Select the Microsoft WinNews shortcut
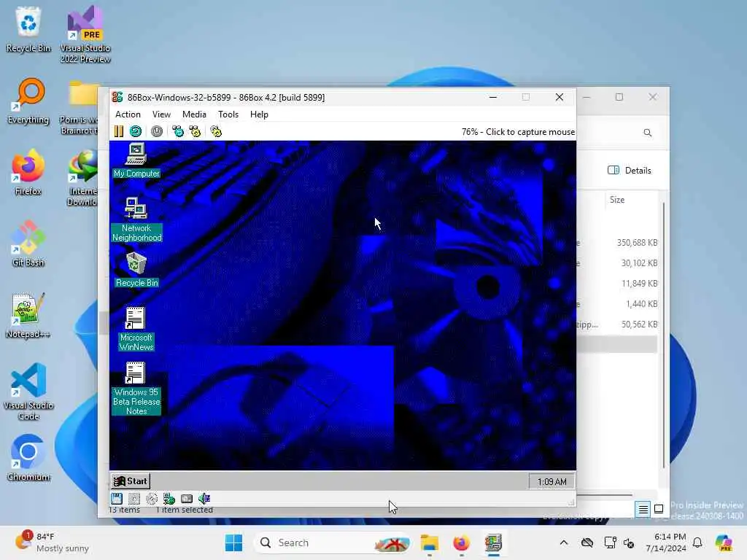Viewport: 747px width, 560px height. [136, 329]
